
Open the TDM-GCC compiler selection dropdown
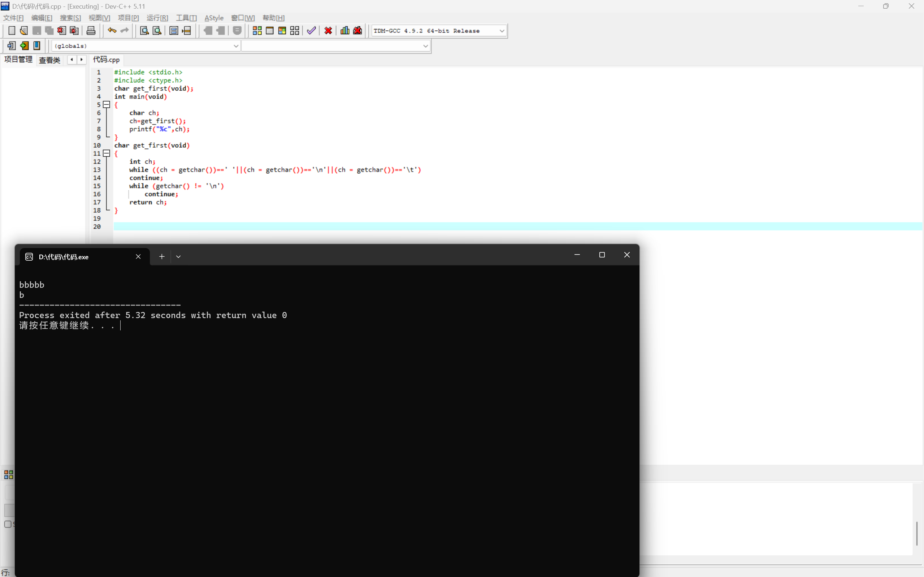(502, 31)
